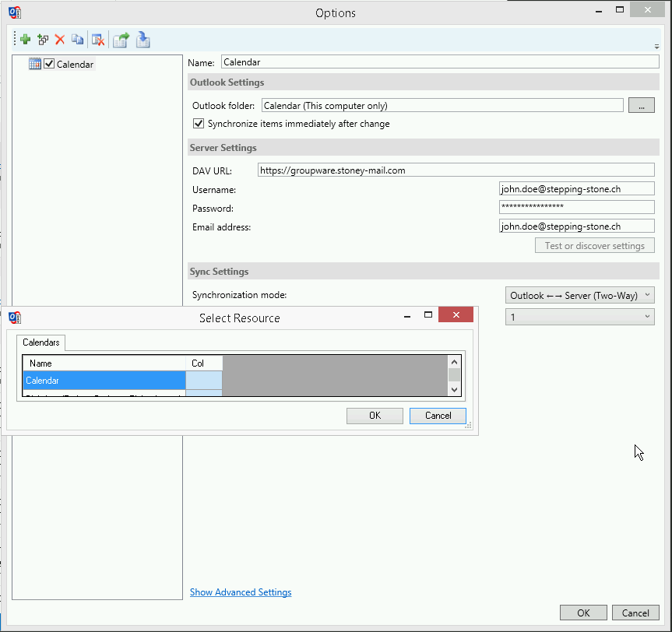Click the import profiles icon with blue arrow

coord(142,39)
